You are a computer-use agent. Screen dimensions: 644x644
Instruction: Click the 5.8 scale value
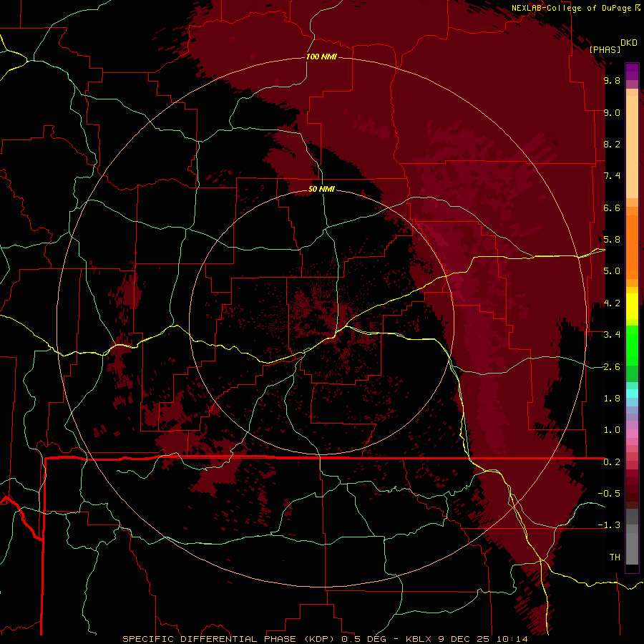(x=612, y=240)
